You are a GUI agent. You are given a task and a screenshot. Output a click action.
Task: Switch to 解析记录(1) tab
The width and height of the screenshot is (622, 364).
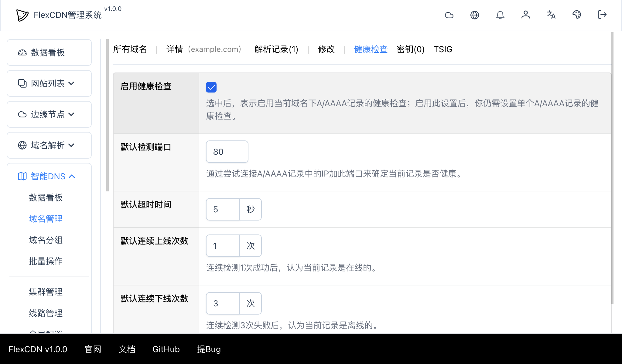coord(276,49)
